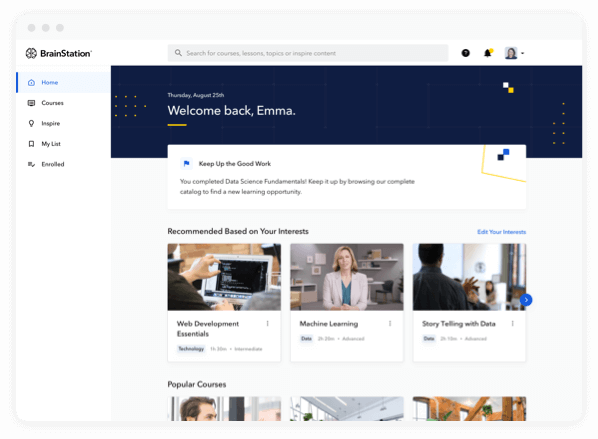Image resolution: width=598 pixels, height=439 pixels.
Task: Click the flag icon beside Keep Up the Good Work
Action: pos(186,164)
